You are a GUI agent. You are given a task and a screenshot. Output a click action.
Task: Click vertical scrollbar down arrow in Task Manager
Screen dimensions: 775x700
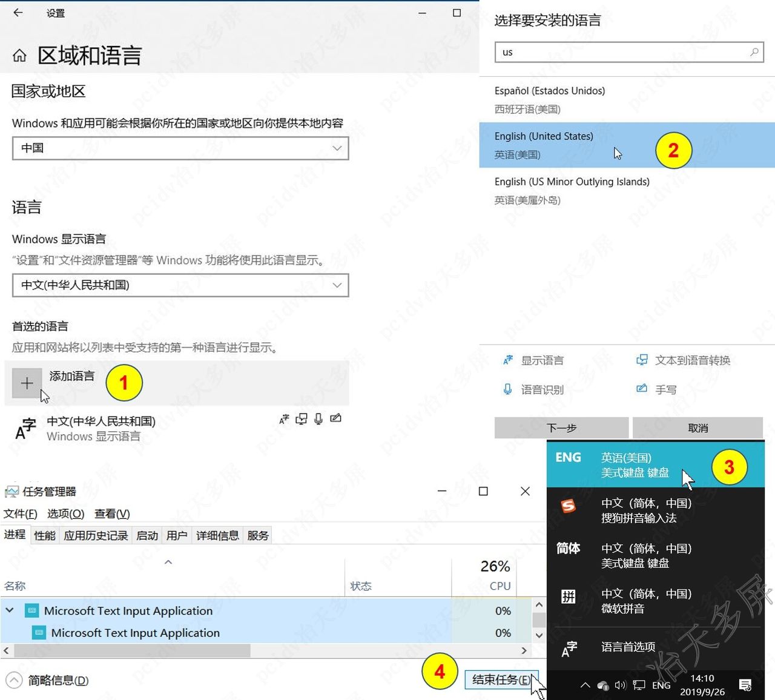click(x=539, y=635)
